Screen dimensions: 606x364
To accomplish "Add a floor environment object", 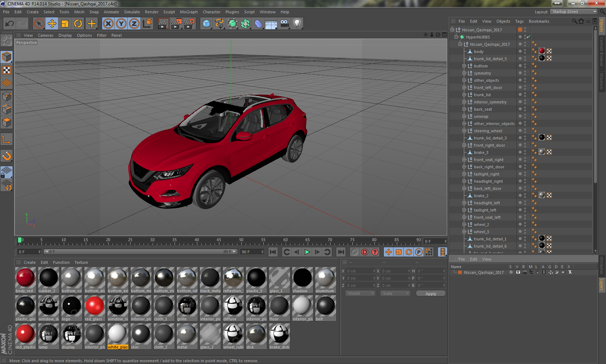I will [271, 24].
